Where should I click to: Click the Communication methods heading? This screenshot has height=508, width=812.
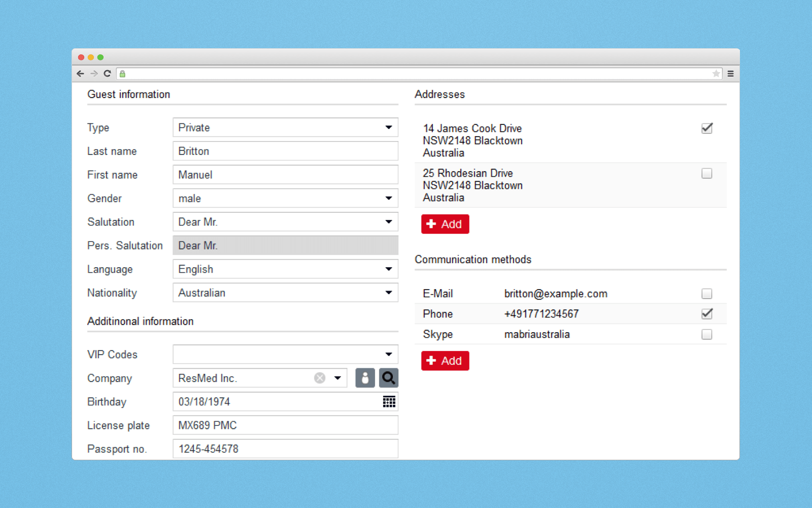coord(473,260)
